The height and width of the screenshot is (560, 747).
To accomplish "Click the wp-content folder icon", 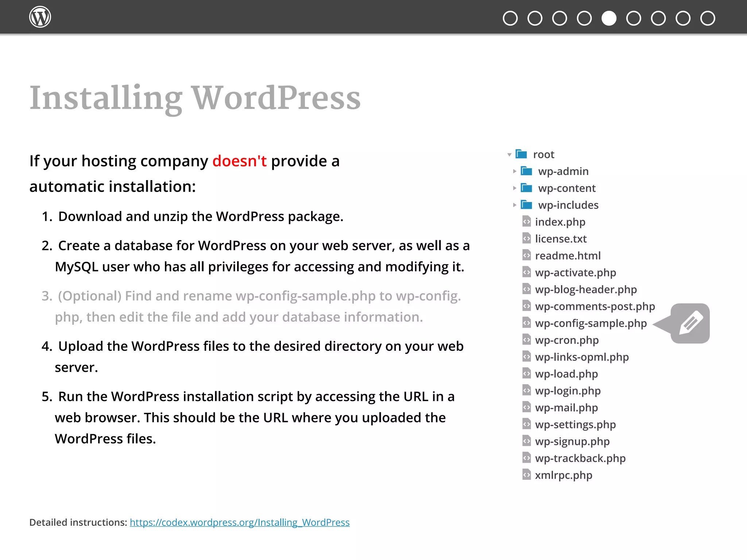I will point(526,187).
